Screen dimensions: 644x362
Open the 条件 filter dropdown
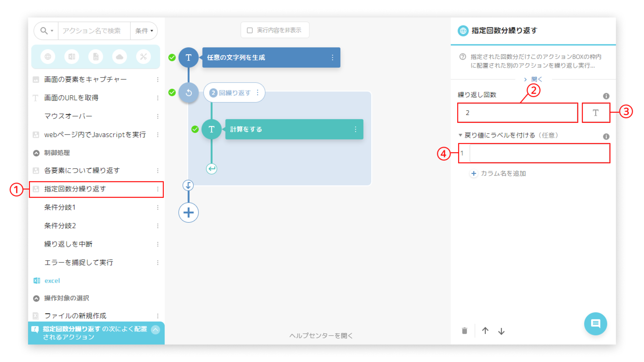coord(144,31)
